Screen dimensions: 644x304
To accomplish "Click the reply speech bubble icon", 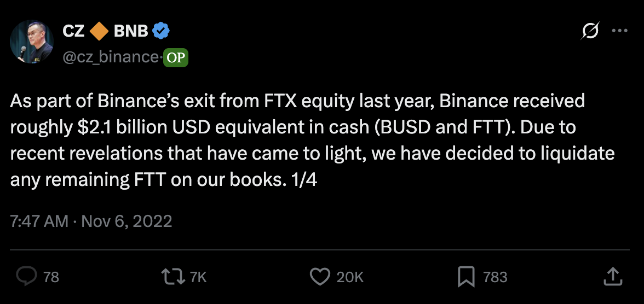I will point(26,277).
